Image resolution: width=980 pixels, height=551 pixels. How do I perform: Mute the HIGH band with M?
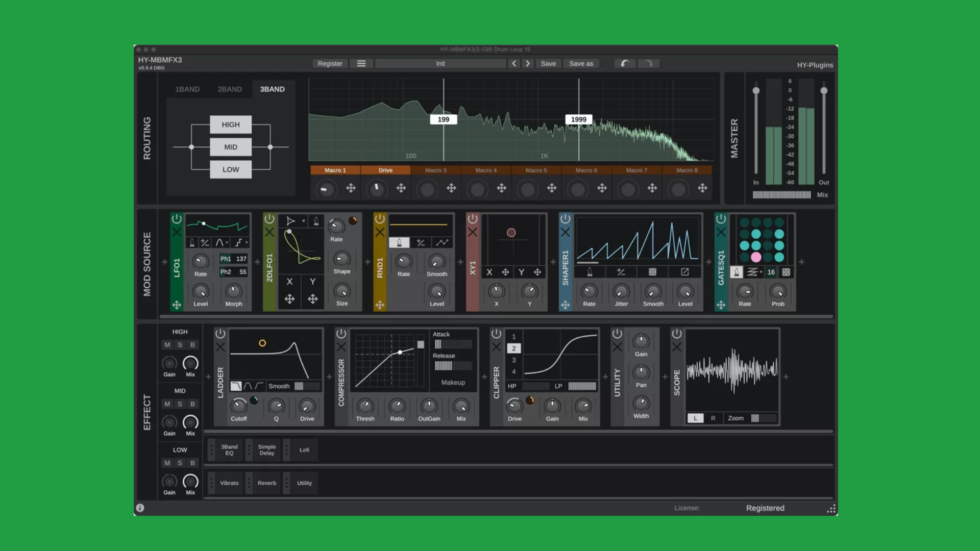click(167, 345)
